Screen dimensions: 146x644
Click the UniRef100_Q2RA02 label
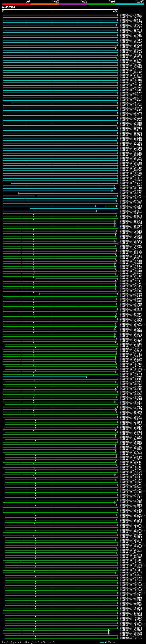pyautogui.click(x=131, y=60)
